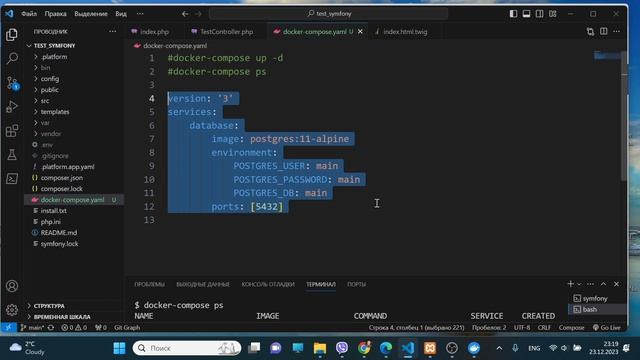The height and width of the screenshot is (360, 640).
Task: Switch to the ПРОБЛЕМЫ panel tab
Action: [149, 284]
